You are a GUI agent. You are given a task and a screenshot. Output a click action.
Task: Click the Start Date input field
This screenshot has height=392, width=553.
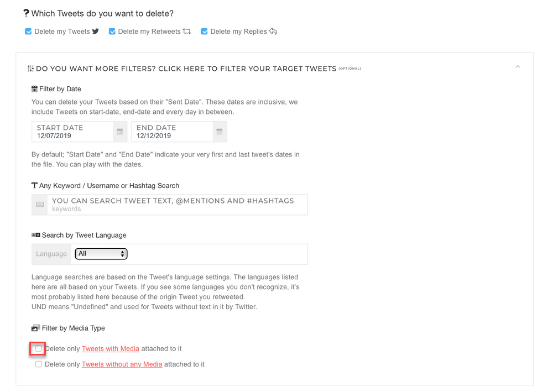coord(72,132)
